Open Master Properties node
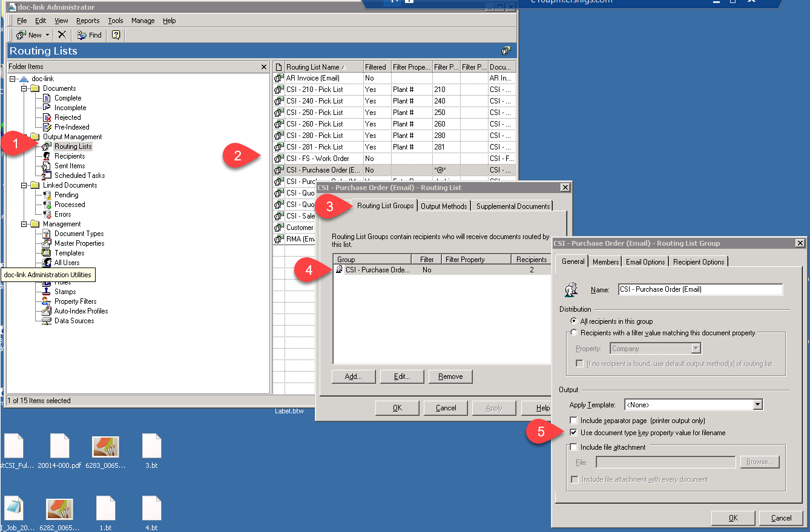 tap(79, 243)
